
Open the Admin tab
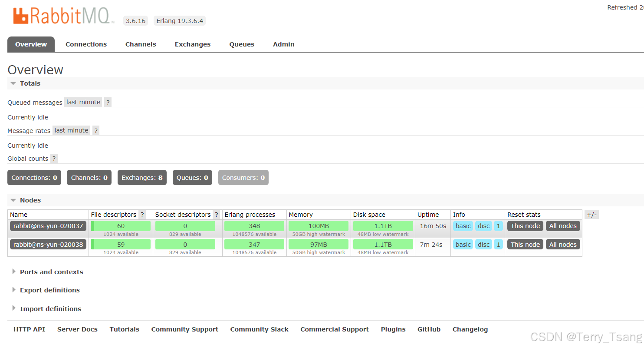click(x=284, y=44)
